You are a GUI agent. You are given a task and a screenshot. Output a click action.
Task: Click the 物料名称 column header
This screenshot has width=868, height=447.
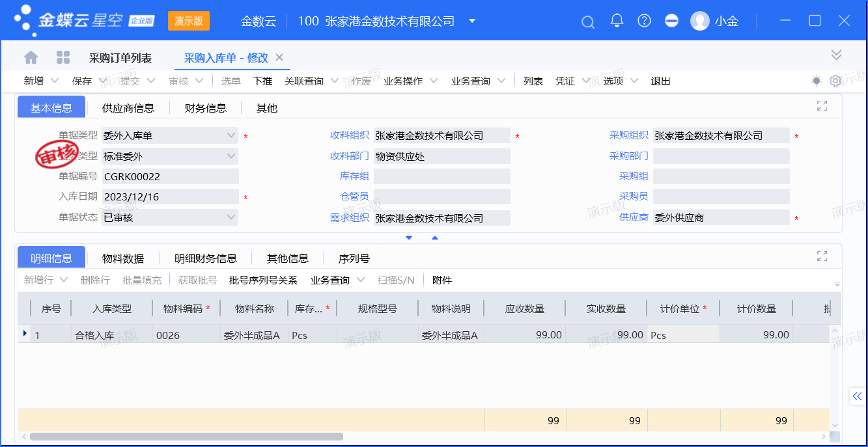[254, 309]
